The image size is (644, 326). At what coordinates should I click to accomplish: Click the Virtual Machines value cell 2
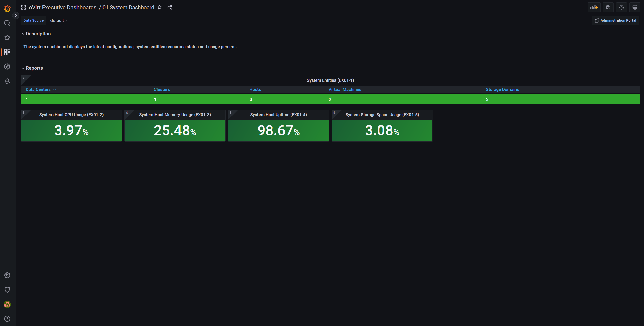point(402,99)
